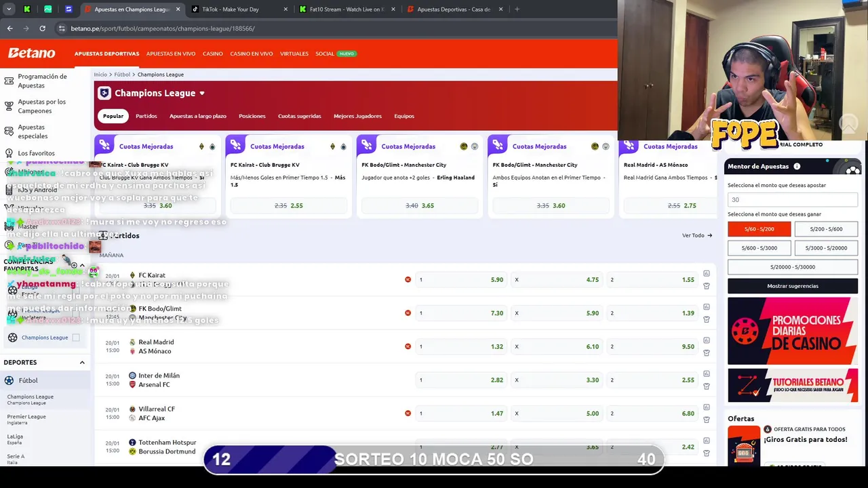This screenshot has height=488, width=868.
Task: Switch to the Apuestas a largo plazo tab
Action: (x=198, y=116)
